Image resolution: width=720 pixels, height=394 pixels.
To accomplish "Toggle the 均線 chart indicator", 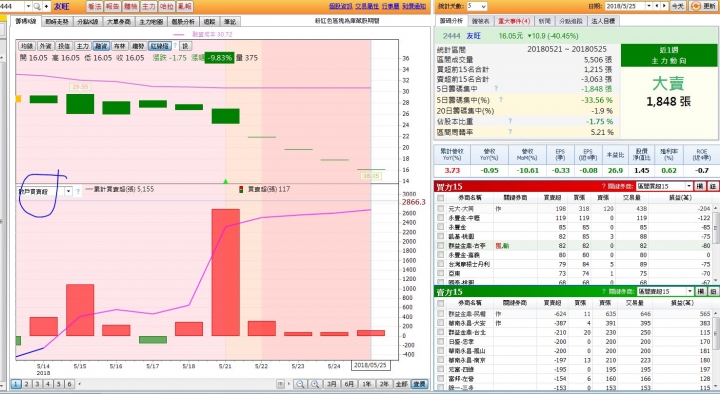I will pos(27,46).
